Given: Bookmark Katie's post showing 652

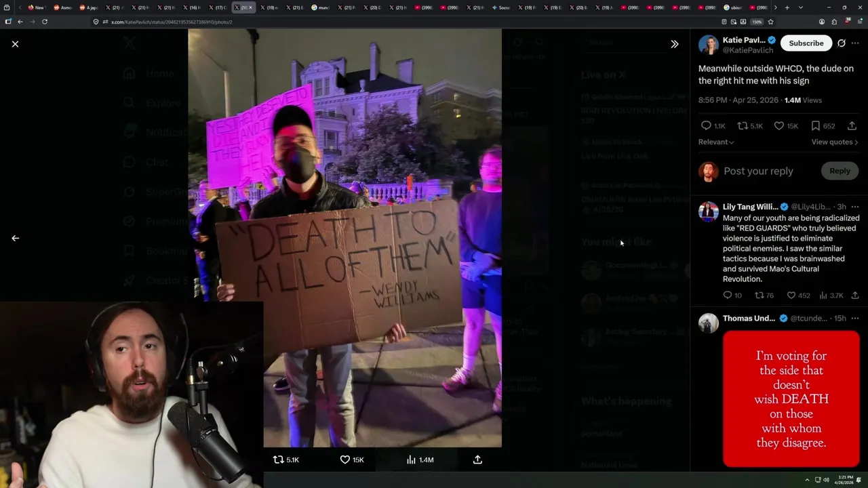Looking at the screenshot, I should coord(823,125).
